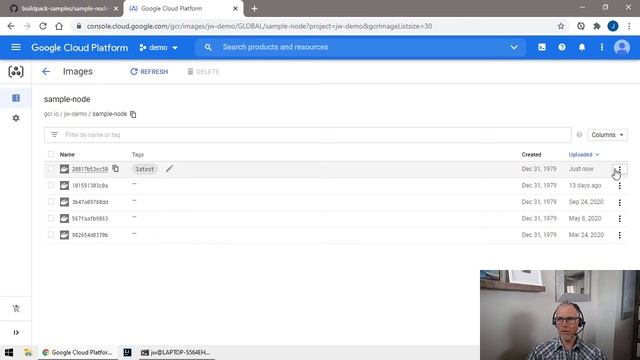Go to the browser home page icon
The width and height of the screenshot is (640, 360).
[x=59, y=26]
